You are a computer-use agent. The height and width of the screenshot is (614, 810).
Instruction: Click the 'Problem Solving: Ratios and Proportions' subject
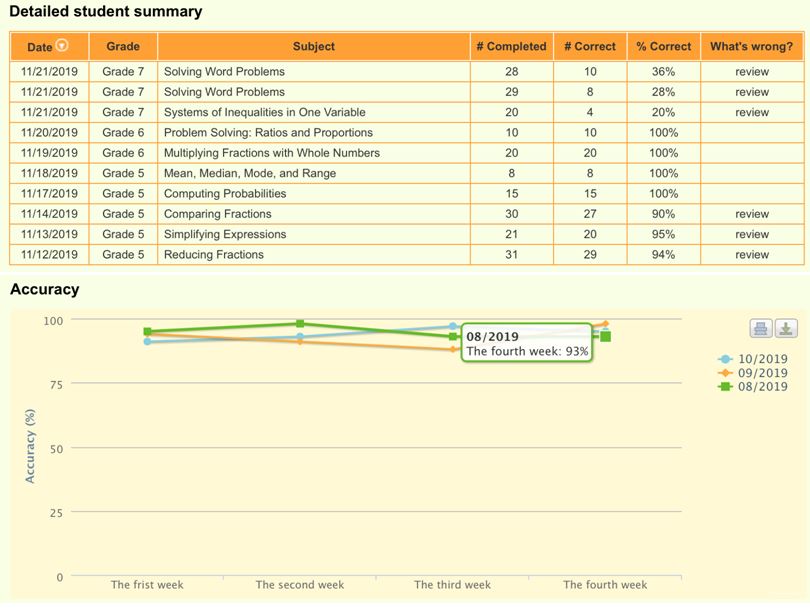tap(268, 133)
